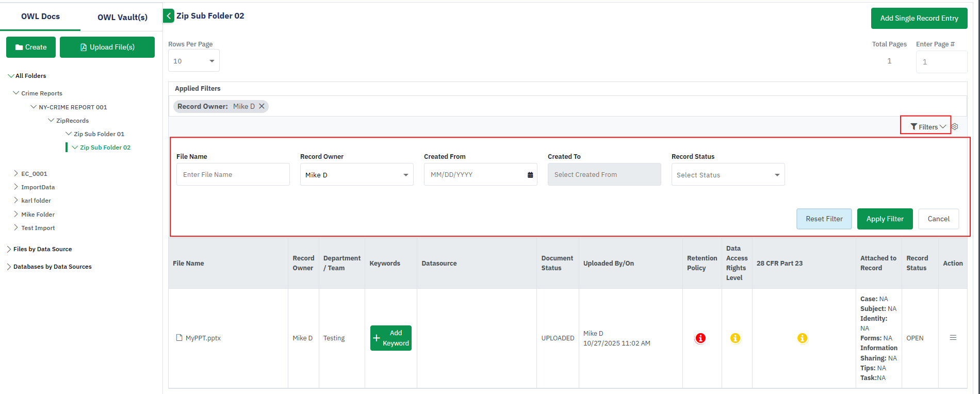
Task: Remove the Record Owner Mike D filter chip
Action: pyautogui.click(x=262, y=106)
